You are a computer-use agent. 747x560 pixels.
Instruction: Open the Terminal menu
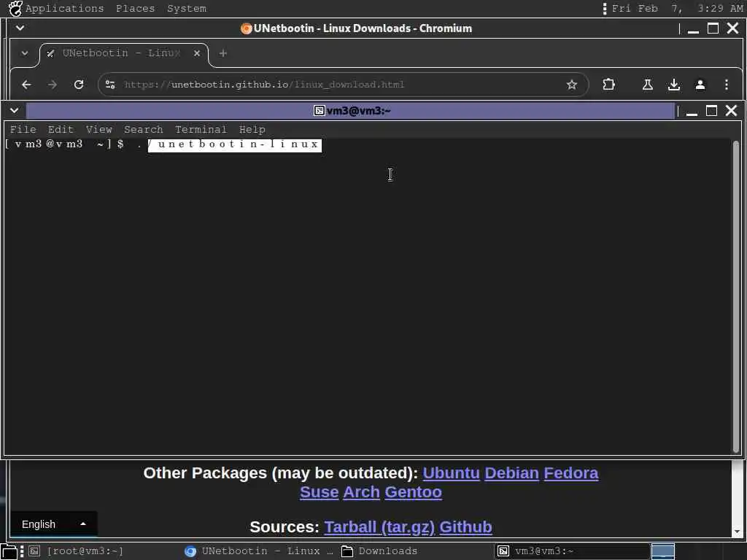(x=201, y=130)
